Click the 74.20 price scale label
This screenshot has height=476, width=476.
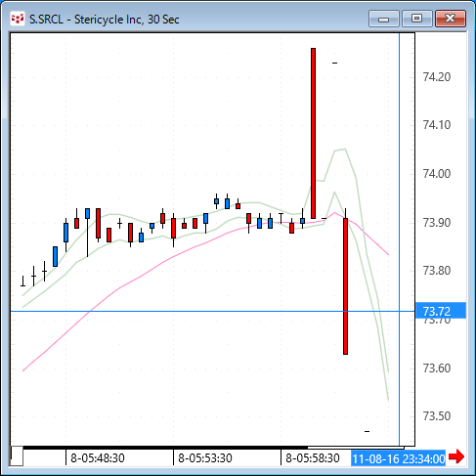(x=437, y=77)
